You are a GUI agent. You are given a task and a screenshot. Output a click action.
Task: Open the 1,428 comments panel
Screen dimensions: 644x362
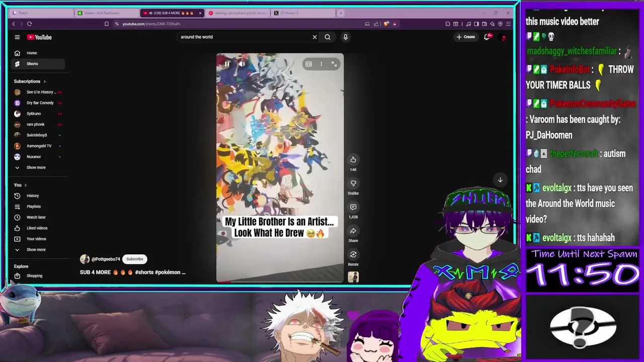coord(353,207)
